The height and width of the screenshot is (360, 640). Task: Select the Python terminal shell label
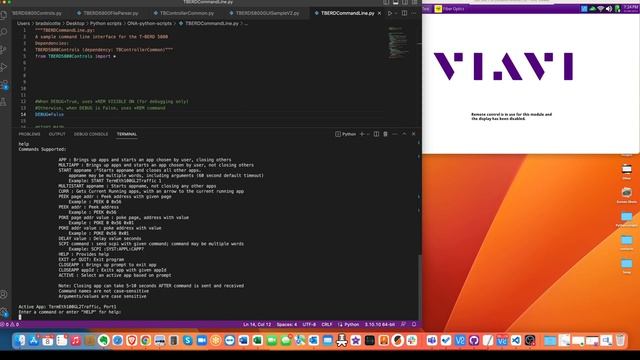click(x=346, y=134)
